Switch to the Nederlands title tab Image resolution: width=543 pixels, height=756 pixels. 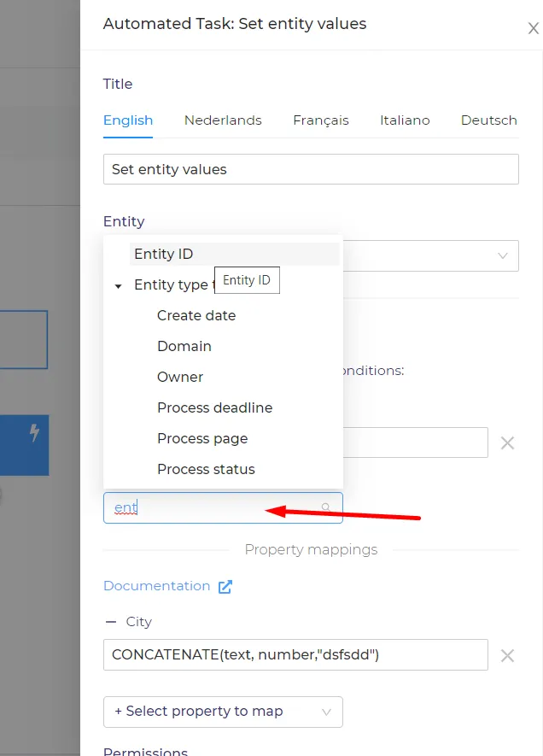223,120
